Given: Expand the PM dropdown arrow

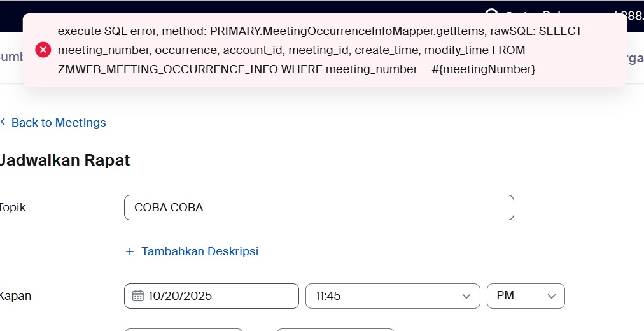Looking at the screenshot, I should 551,296.
